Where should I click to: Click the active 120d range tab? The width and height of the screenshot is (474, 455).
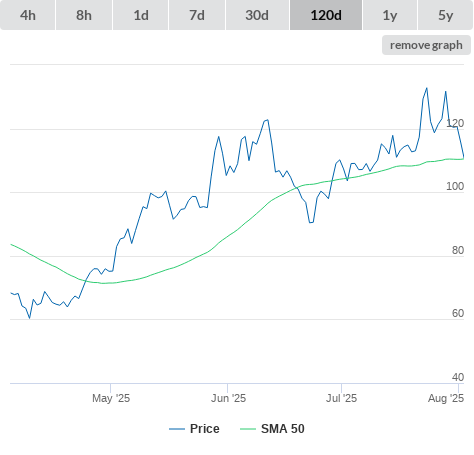(x=326, y=15)
